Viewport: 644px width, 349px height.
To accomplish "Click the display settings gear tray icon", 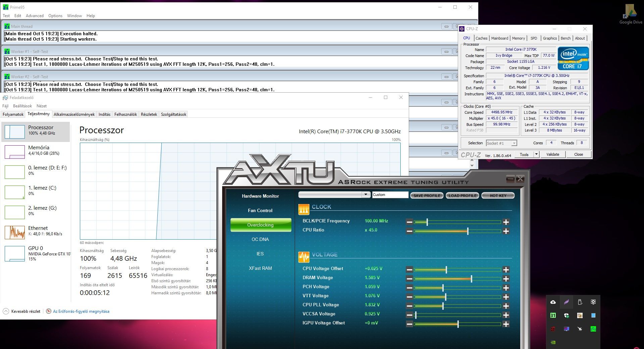I will click(593, 302).
